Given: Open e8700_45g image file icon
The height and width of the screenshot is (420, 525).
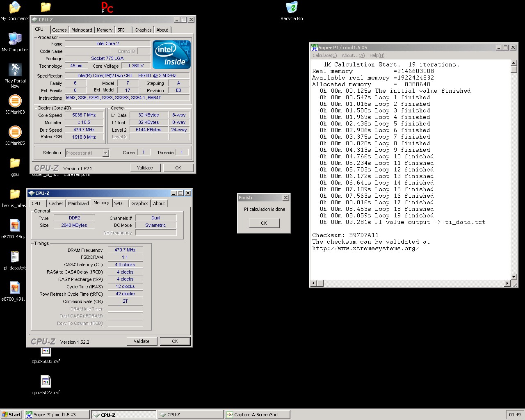Looking at the screenshot, I should pos(15,229).
